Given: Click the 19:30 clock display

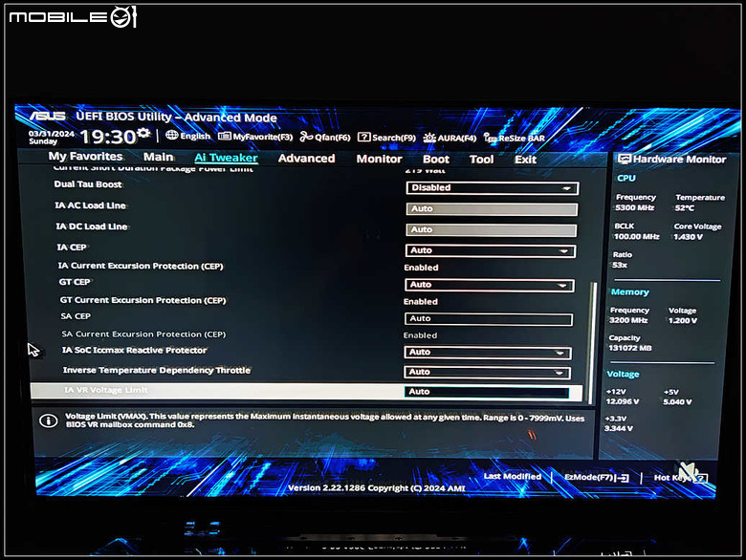Looking at the screenshot, I should [108, 137].
